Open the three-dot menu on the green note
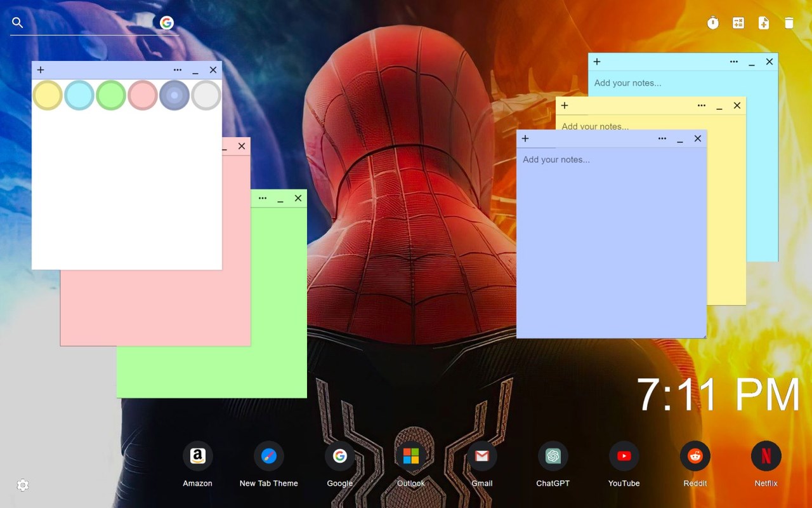 [x=263, y=198]
